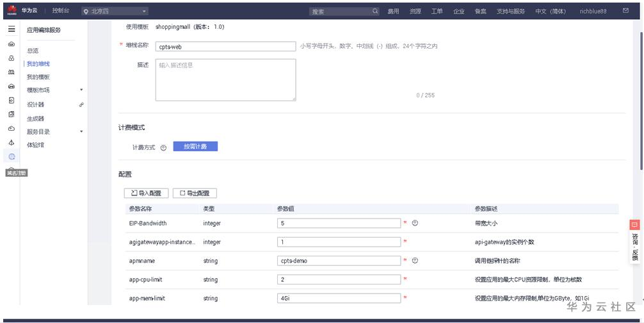Click the app-cpu-limit parameter name
Image resolution: width=644 pixels, height=323 pixels.
tap(145, 279)
